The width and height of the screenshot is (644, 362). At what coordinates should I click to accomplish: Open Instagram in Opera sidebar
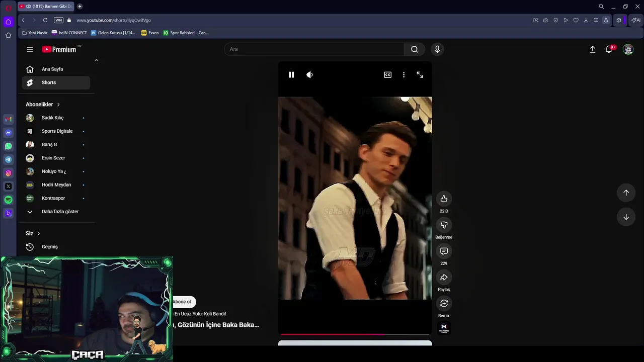tap(8, 173)
